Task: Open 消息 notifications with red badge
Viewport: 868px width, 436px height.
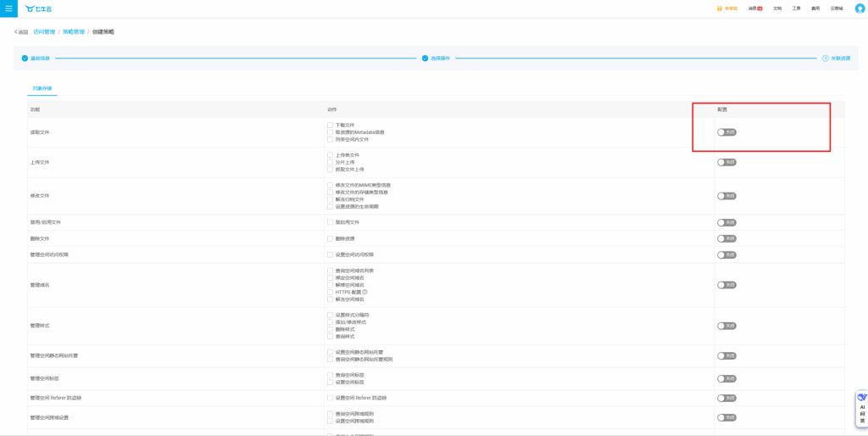Action: (754, 8)
